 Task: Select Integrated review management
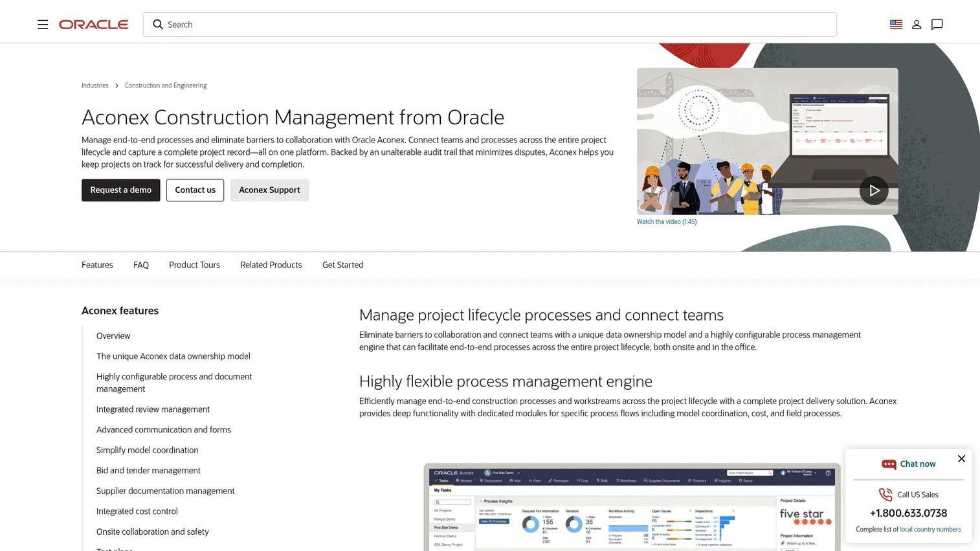point(153,409)
